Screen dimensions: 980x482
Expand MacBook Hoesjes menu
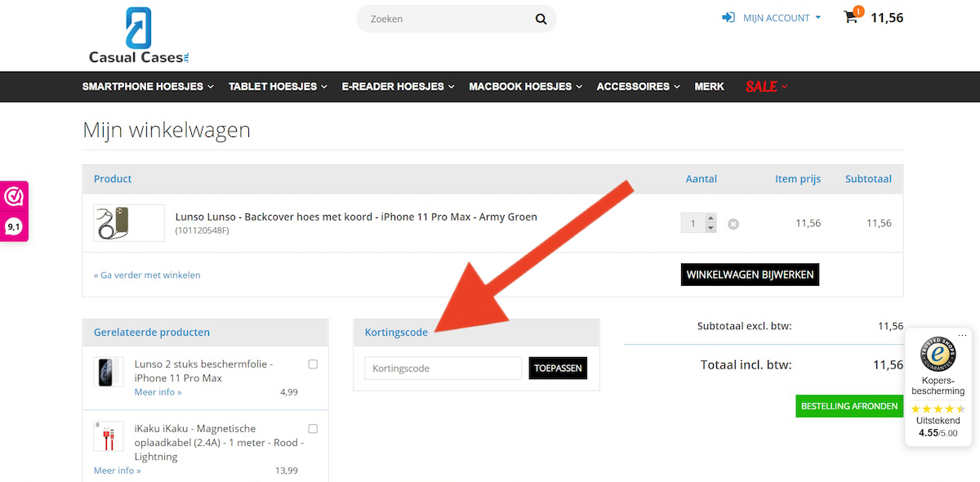pos(526,87)
